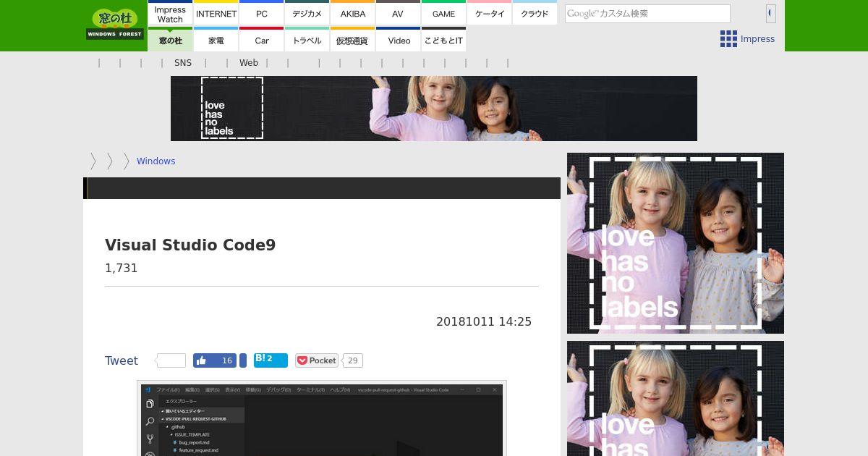Open the SNS category link
This screenshot has width=868, height=456.
pos(183,63)
